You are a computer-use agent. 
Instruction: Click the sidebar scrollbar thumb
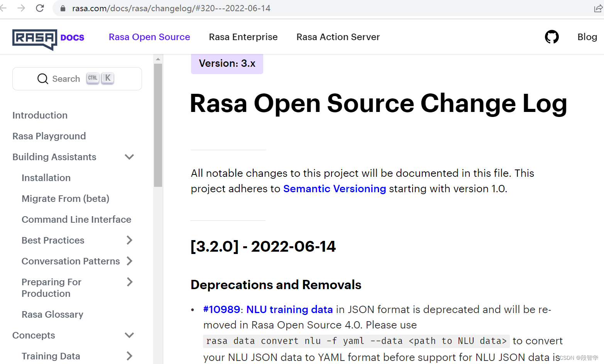[x=158, y=125]
